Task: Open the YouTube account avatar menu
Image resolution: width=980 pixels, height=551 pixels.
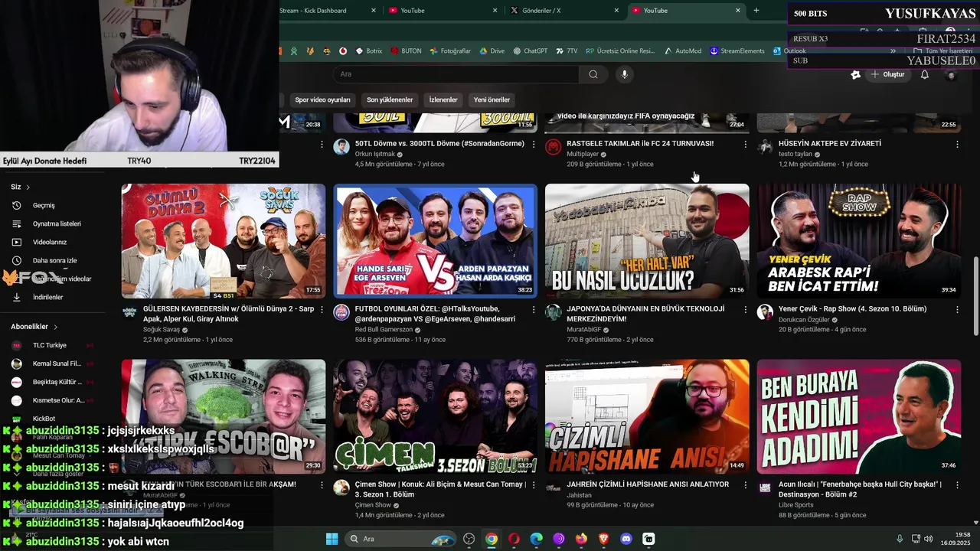Action: click(x=951, y=74)
